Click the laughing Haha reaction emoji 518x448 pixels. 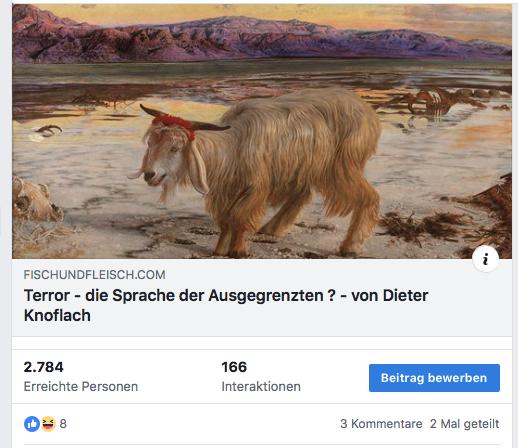tap(48, 424)
